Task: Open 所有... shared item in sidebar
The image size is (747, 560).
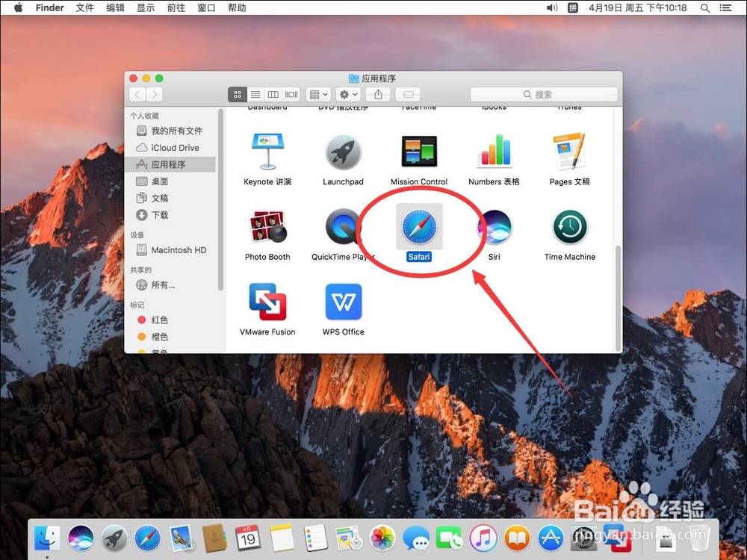Action: pyautogui.click(x=170, y=284)
